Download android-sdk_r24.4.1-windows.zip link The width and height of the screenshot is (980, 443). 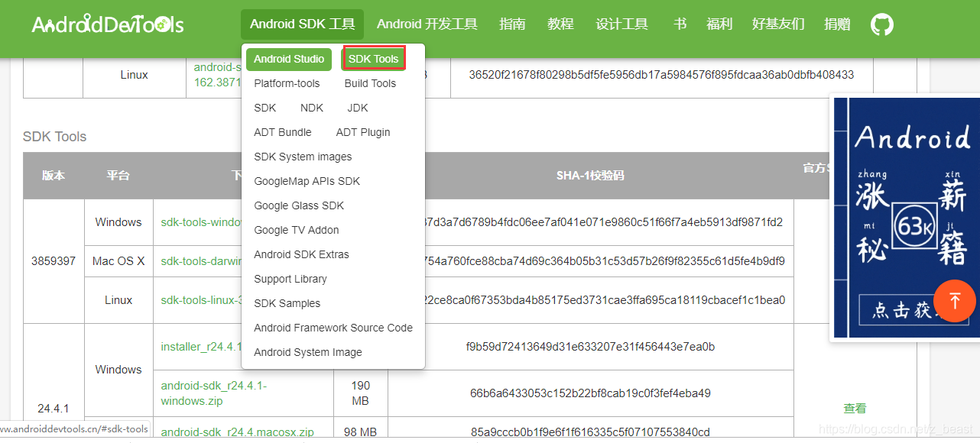[214, 393]
